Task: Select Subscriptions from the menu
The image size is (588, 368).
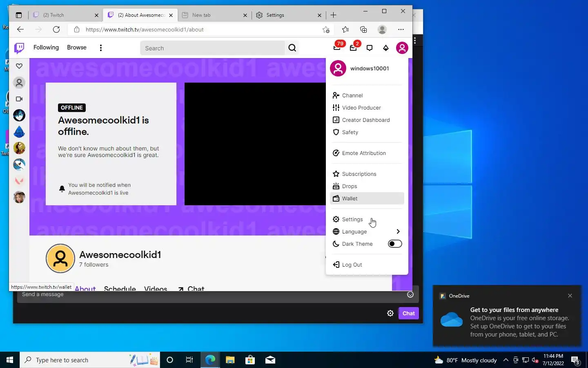Action: pyautogui.click(x=367, y=174)
